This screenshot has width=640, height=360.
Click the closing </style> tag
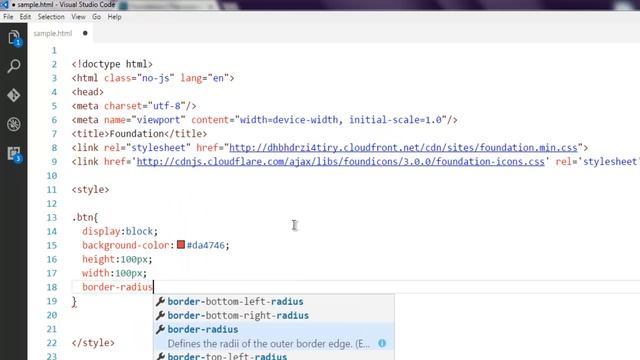tap(93, 342)
